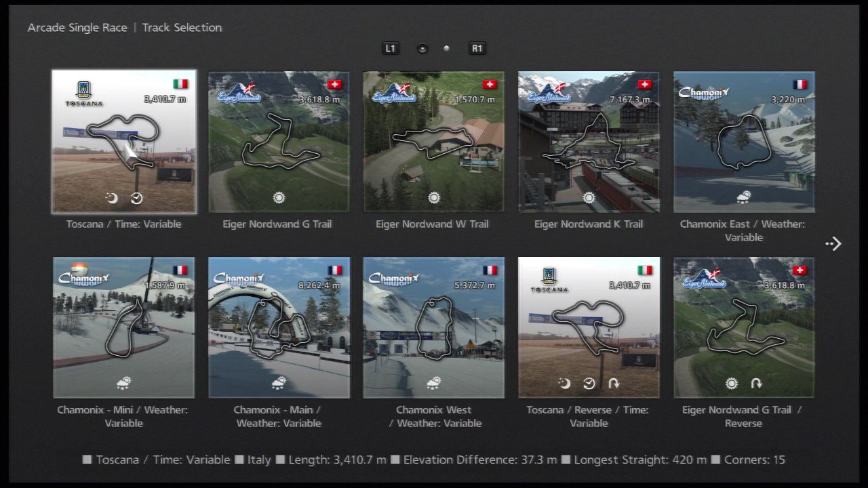This screenshot has height=488, width=868.
Task: Select the solid second page indicator dot
Action: click(x=446, y=49)
